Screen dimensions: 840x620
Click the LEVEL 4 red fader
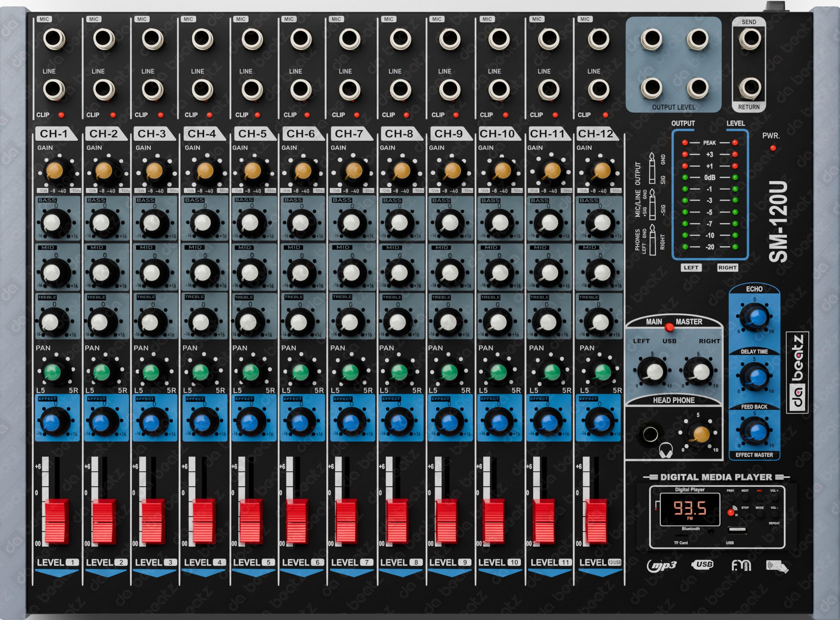click(x=204, y=521)
